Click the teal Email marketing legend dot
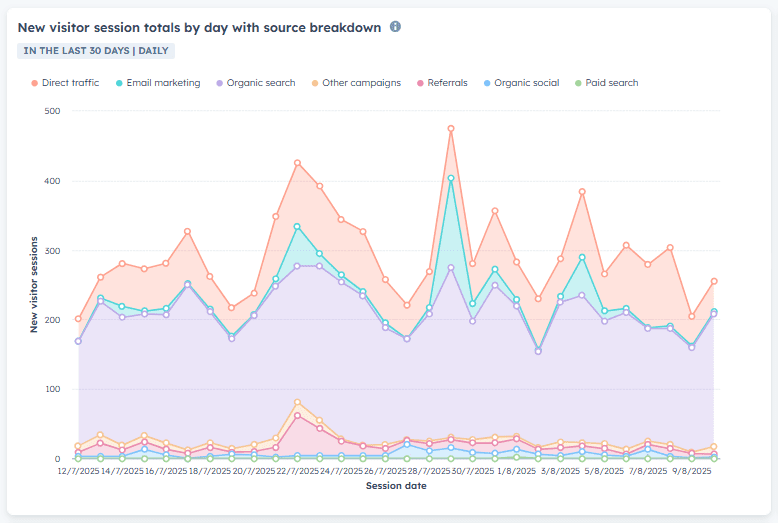The image size is (778, 523). 120,83
